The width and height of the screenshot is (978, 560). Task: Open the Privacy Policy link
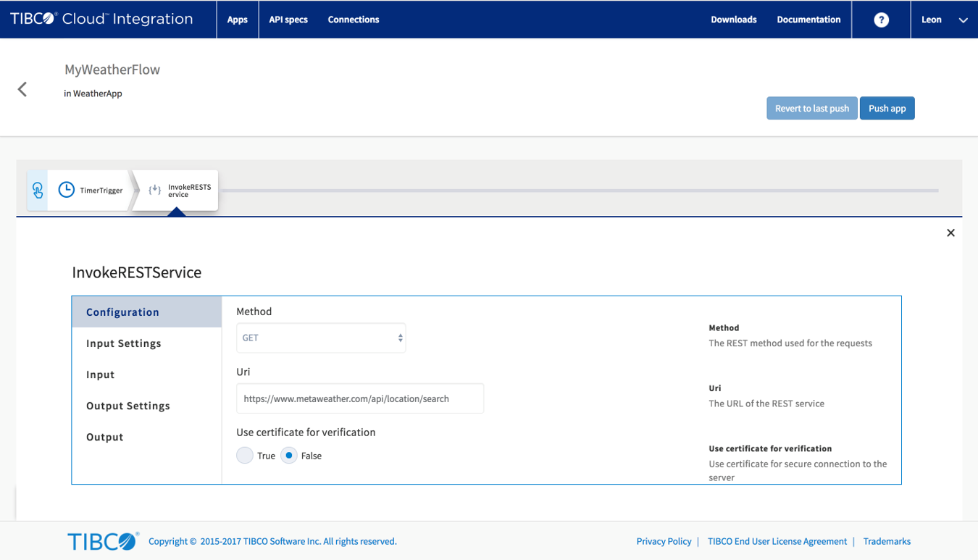[664, 541]
